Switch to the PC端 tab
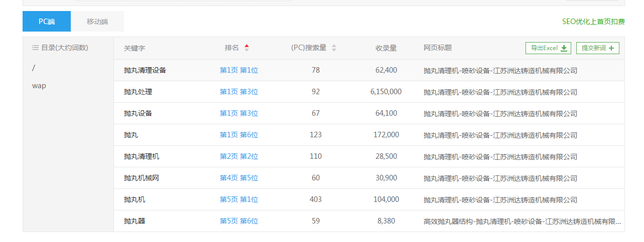 click(47, 22)
